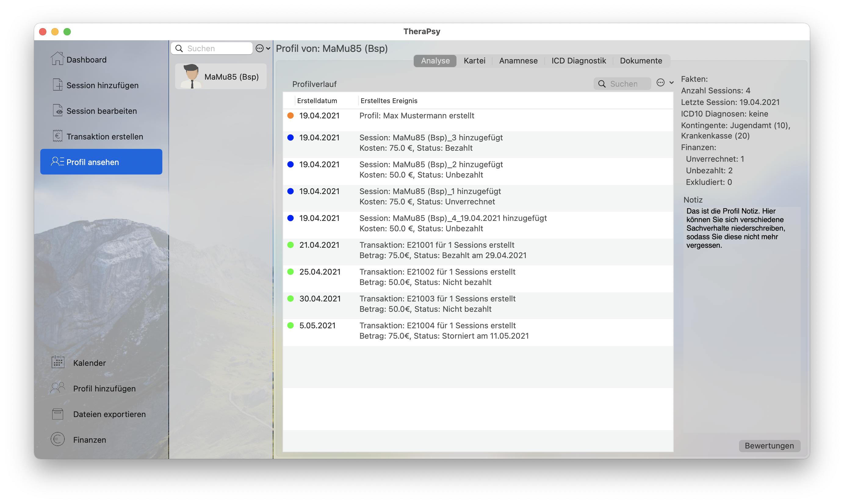Click the Session bearbeiten eye icon

point(57,110)
